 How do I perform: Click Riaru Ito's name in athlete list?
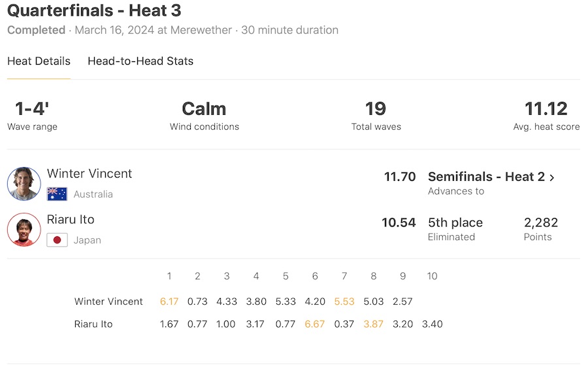click(x=71, y=219)
